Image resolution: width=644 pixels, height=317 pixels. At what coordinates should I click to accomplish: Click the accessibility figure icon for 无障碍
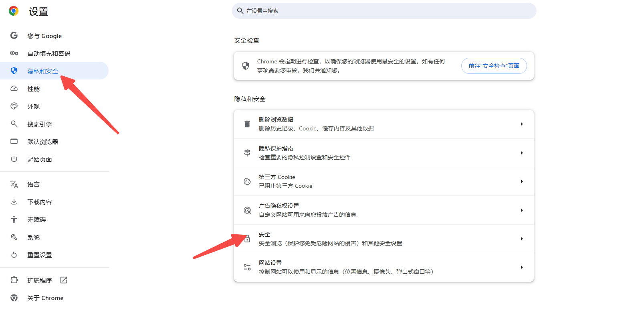pyautogui.click(x=14, y=219)
